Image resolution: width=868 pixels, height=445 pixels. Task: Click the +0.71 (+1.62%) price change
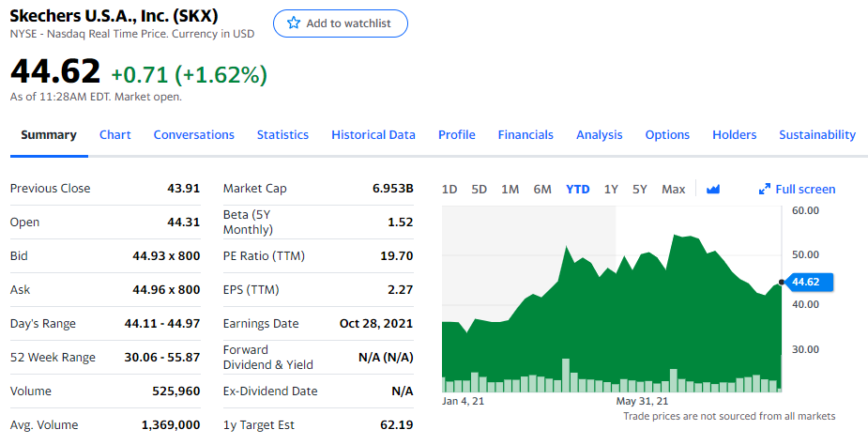(190, 74)
